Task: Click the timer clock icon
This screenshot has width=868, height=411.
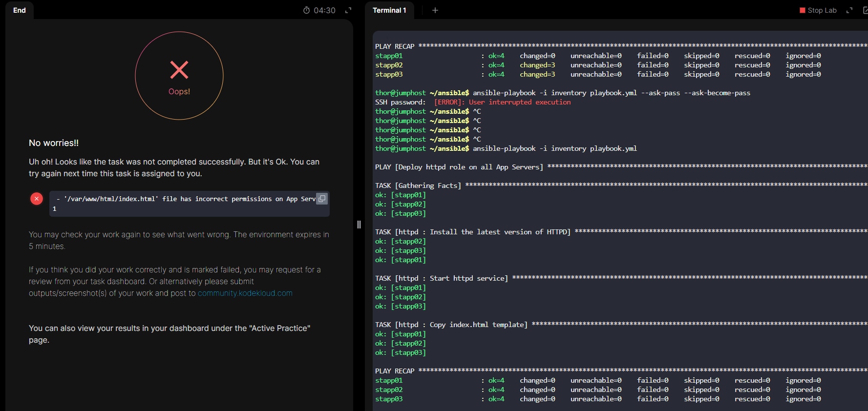Action: tap(306, 10)
